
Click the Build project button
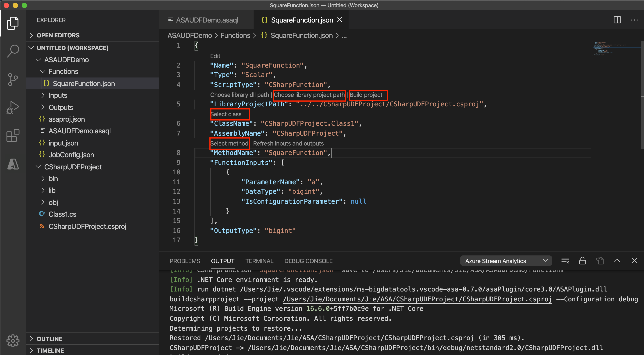(x=367, y=95)
